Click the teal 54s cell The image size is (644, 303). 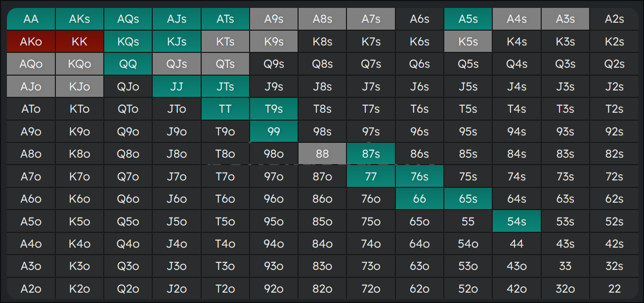coord(516,222)
